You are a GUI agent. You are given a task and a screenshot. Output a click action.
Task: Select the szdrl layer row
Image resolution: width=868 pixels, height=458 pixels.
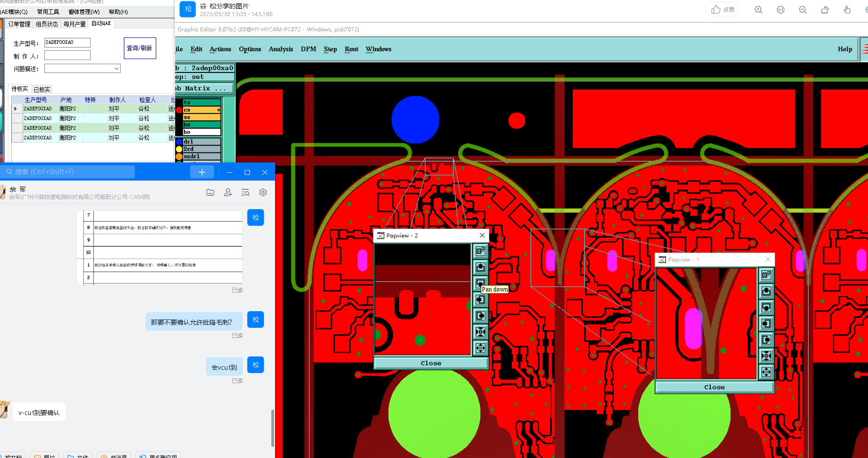202,157
